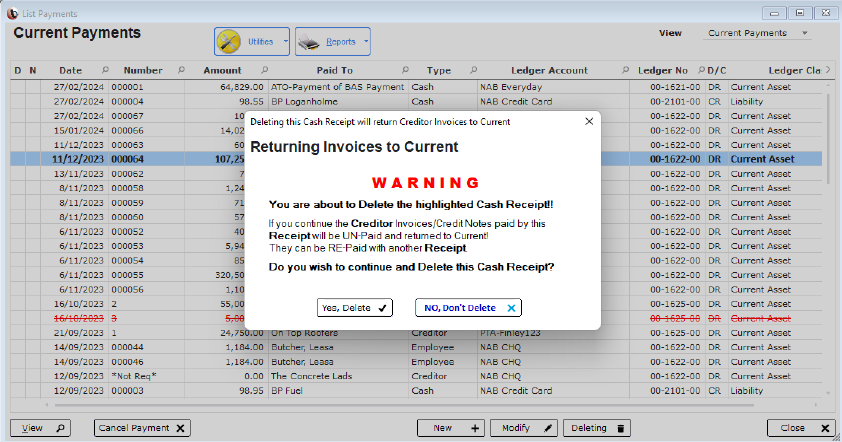842x442 pixels.
Task: Search the Number column magnifier icon
Action: 182,70
